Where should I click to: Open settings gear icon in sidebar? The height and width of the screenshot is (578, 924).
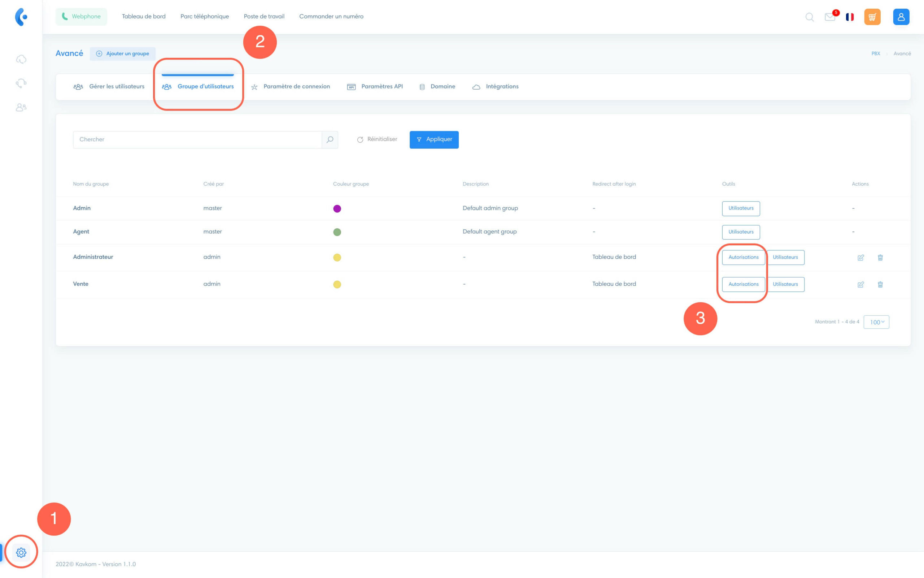point(21,552)
